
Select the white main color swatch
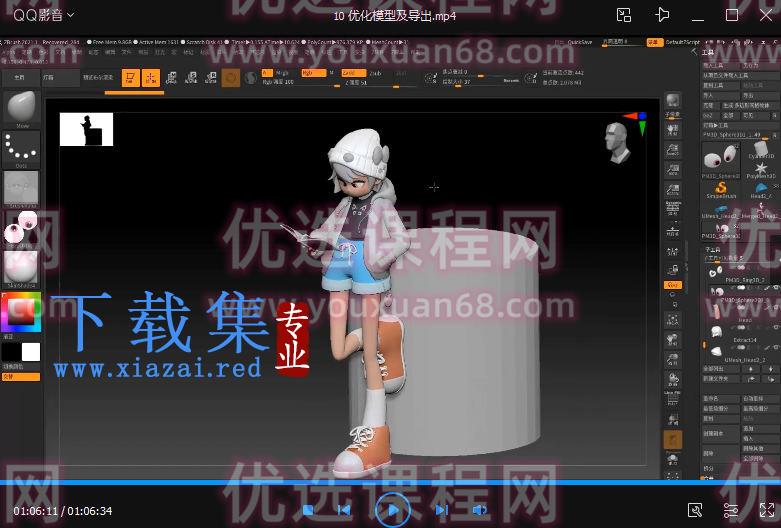pyautogui.click(x=31, y=352)
